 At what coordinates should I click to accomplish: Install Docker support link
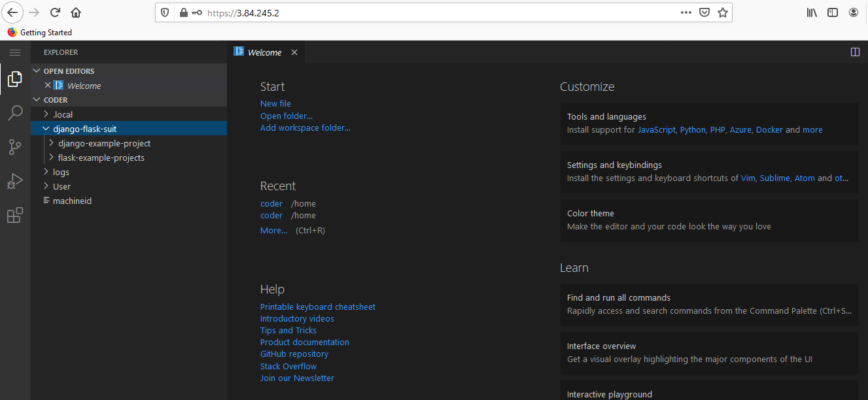click(769, 129)
